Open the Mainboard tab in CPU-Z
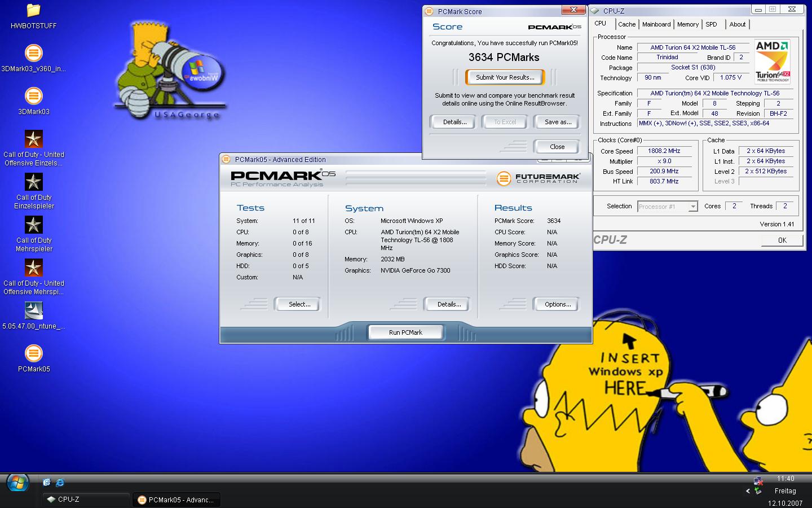812x508 pixels. pos(656,24)
